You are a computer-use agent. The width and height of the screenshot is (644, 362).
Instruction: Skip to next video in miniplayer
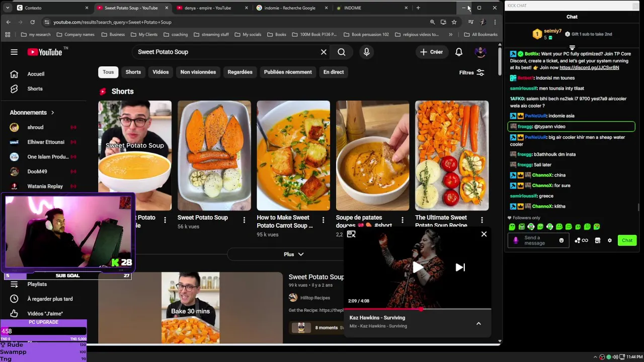pyautogui.click(x=460, y=267)
